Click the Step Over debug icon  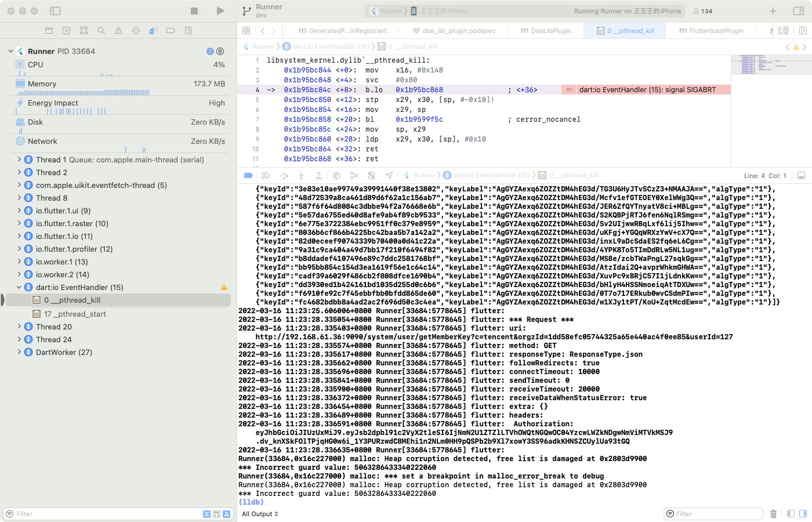pyautogui.click(x=284, y=175)
